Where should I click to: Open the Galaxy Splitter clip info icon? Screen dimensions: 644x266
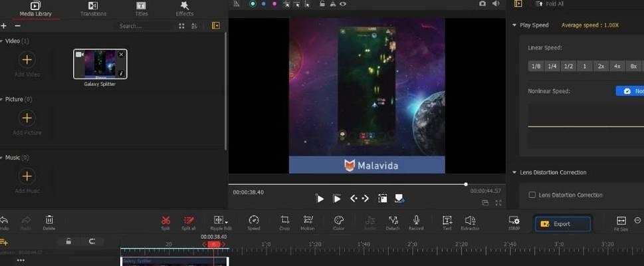click(x=121, y=74)
